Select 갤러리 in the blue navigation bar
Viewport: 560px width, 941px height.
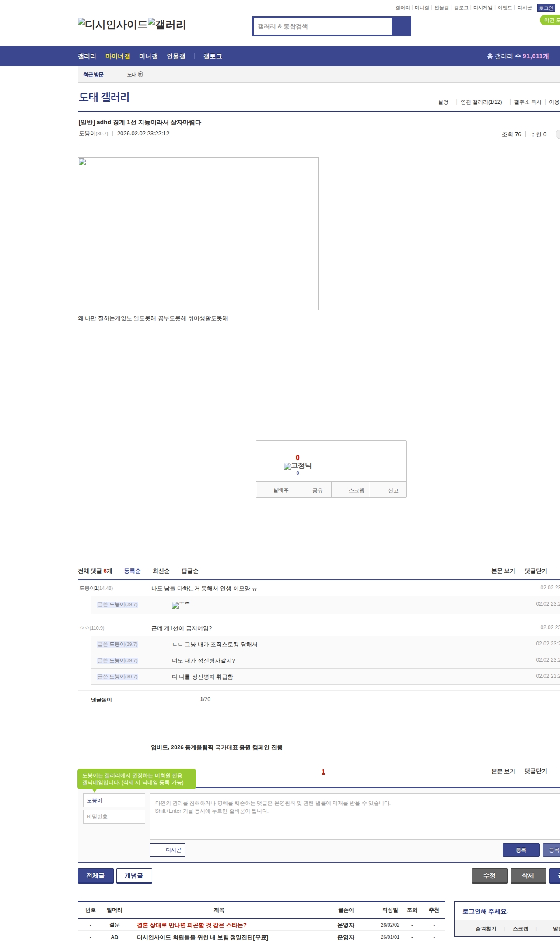[x=87, y=56]
